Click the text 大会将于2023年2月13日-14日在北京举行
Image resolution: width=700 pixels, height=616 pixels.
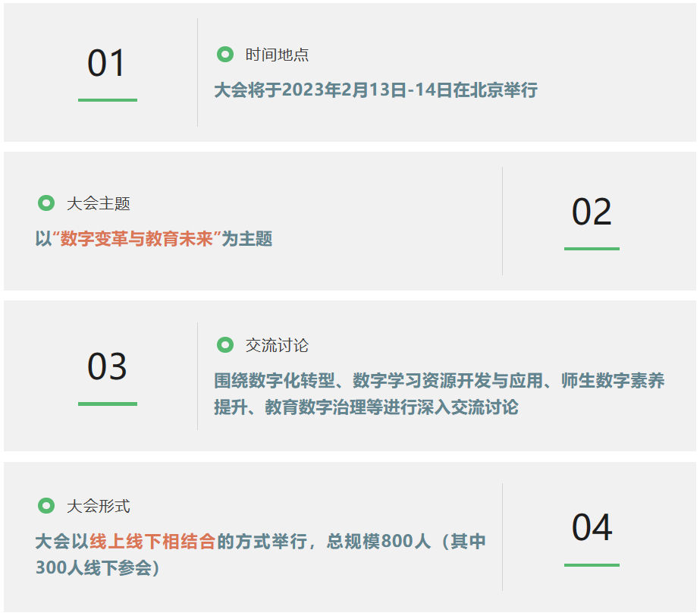pos(376,90)
